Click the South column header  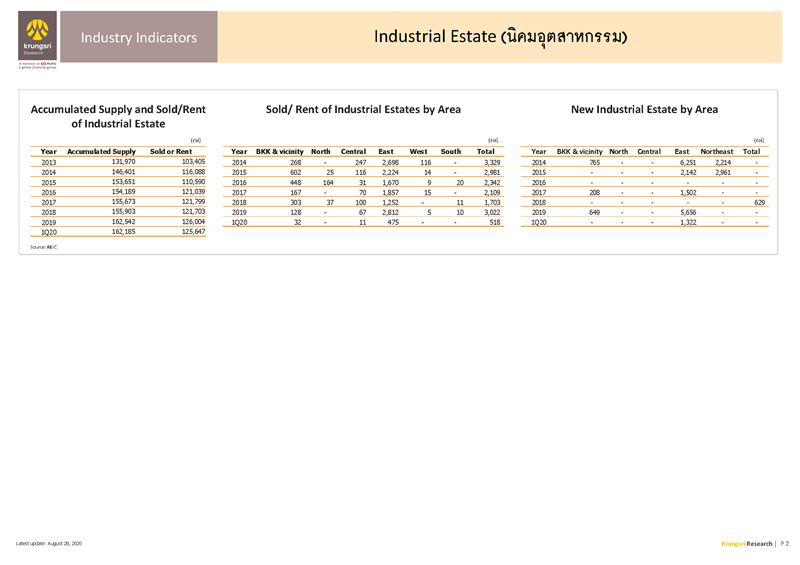[x=451, y=150]
